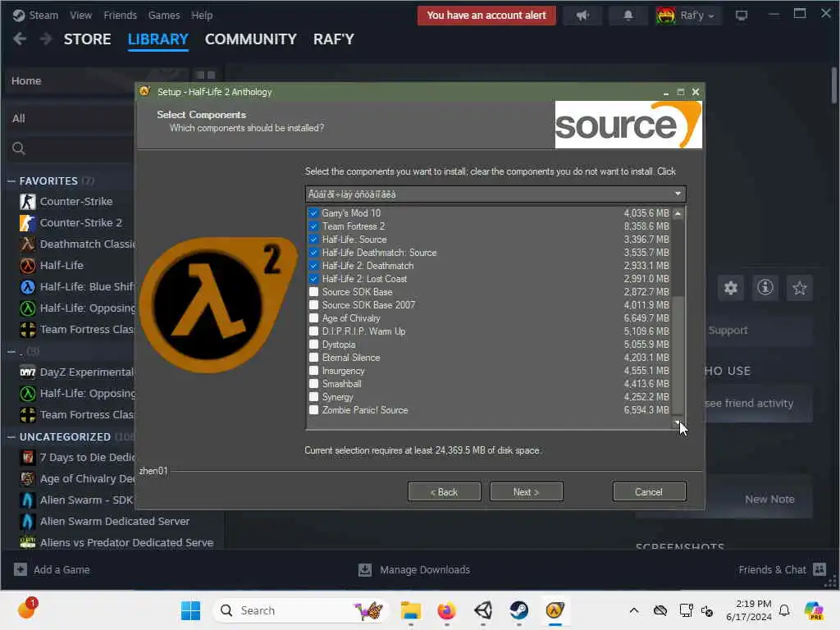The image size is (840, 630).
Task: Enable Dystopia component checkbox
Action: pos(314,345)
